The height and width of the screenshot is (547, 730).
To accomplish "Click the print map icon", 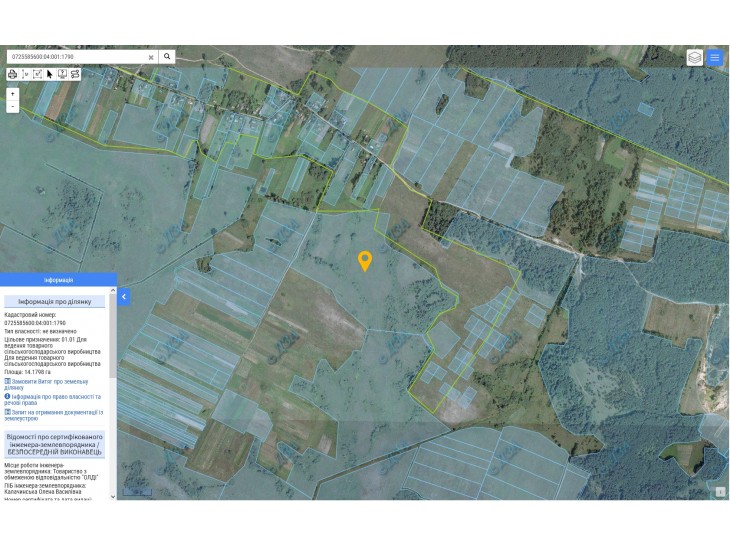I will pos(13,74).
